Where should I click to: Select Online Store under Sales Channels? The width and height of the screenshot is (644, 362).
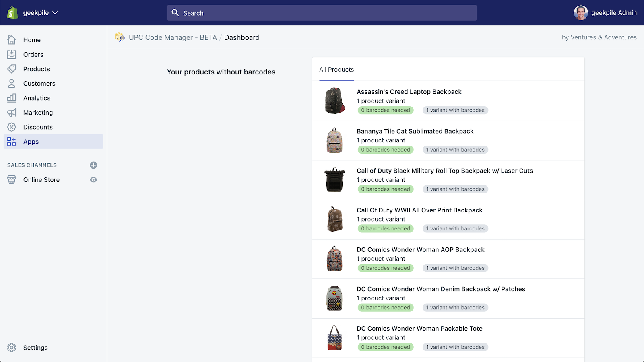point(41,180)
